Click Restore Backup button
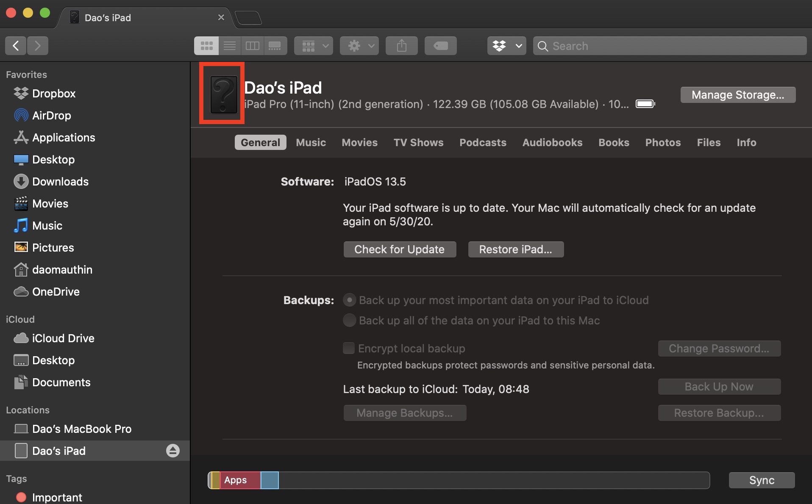 (x=719, y=413)
